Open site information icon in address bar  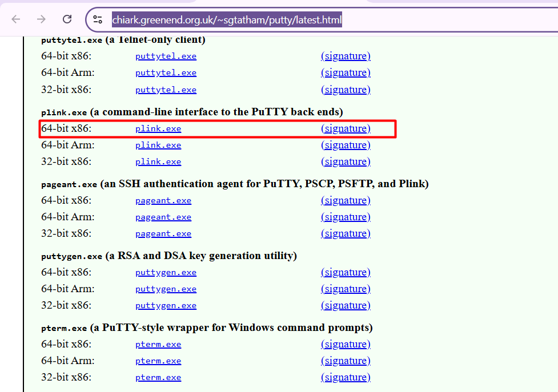[x=98, y=20]
